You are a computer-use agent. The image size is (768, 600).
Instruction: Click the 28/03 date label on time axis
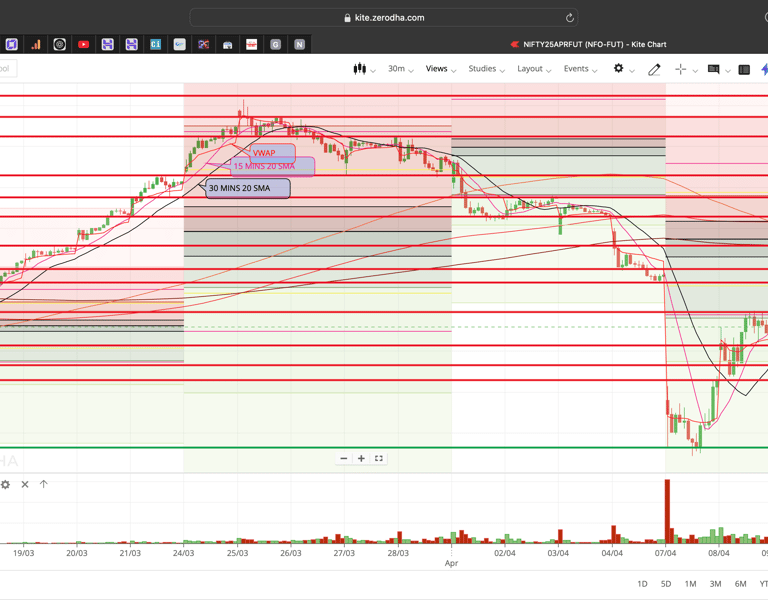coord(398,553)
